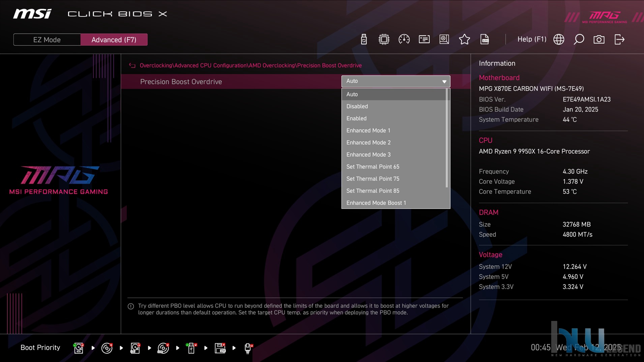The image size is (644, 362).
Task: Select the network cable boot device icon
Action: click(248, 348)
